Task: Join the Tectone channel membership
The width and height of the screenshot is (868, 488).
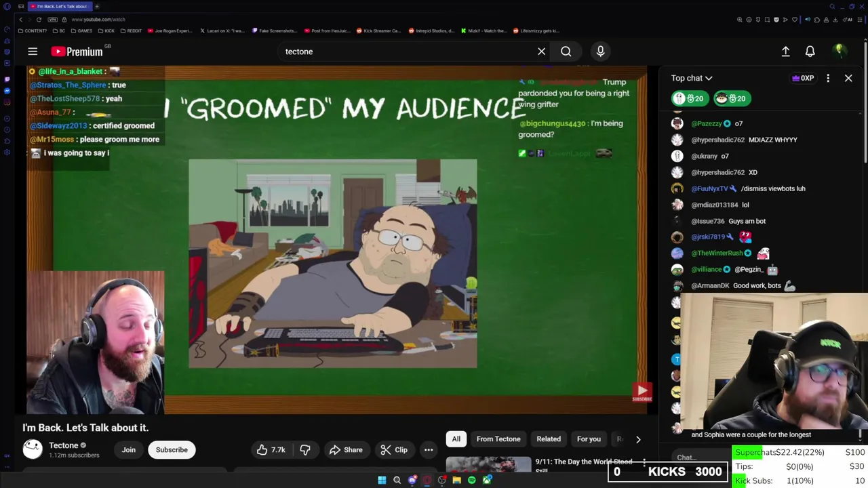Action: (x=129, y=450)
